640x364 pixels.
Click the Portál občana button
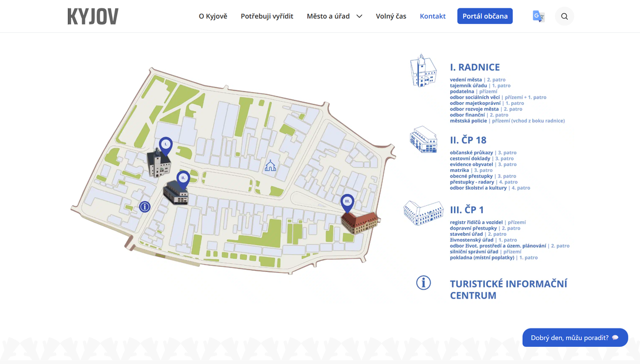(484, 16)
